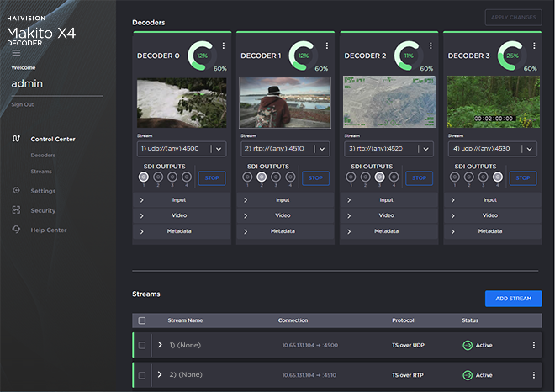
Task: Click the Security shield icon in sidebar
Action: click(16, 210)
